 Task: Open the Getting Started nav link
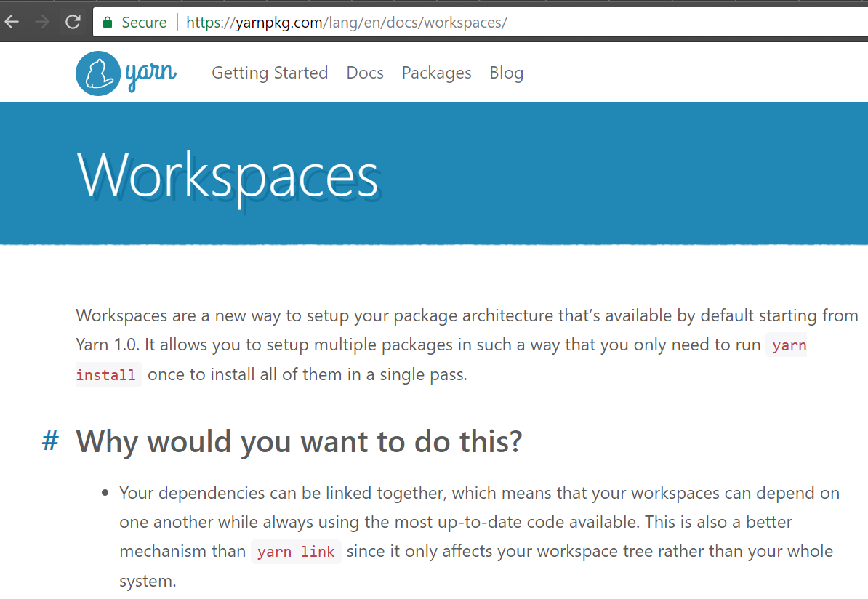[x=270, y=73]
